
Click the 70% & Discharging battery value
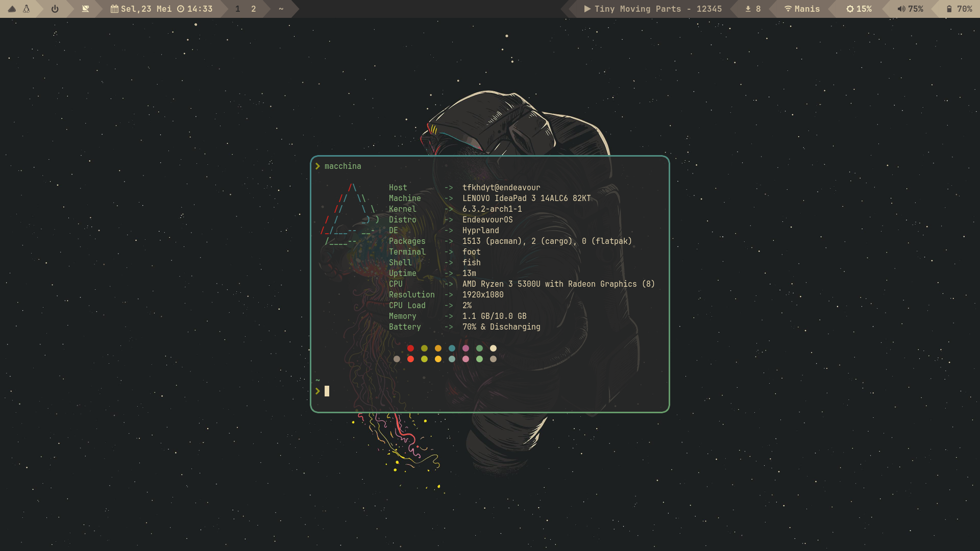point(501,327)
